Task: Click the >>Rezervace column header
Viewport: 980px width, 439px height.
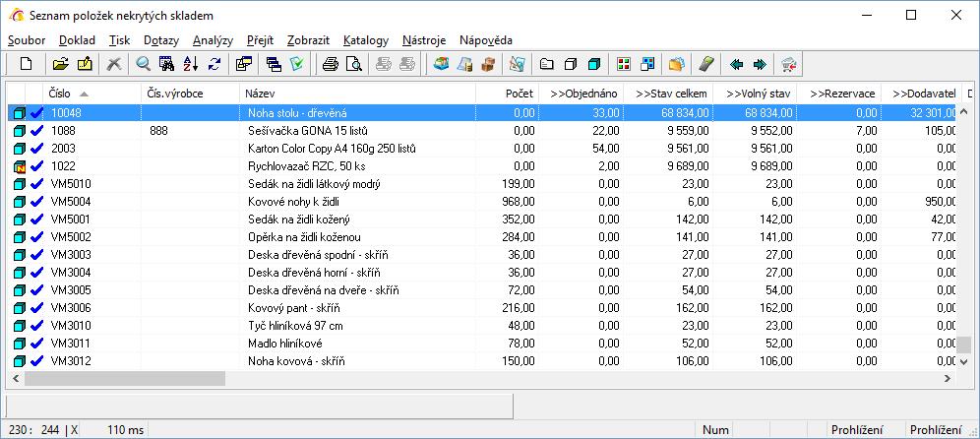Action: (x=840, y=94)
